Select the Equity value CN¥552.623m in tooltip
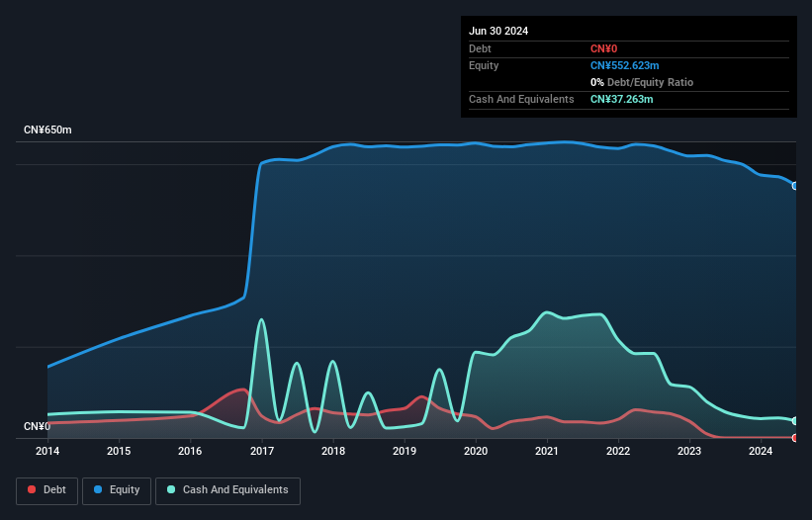The width and height of the screenshot is (812, 520). [x=624, y=65]
